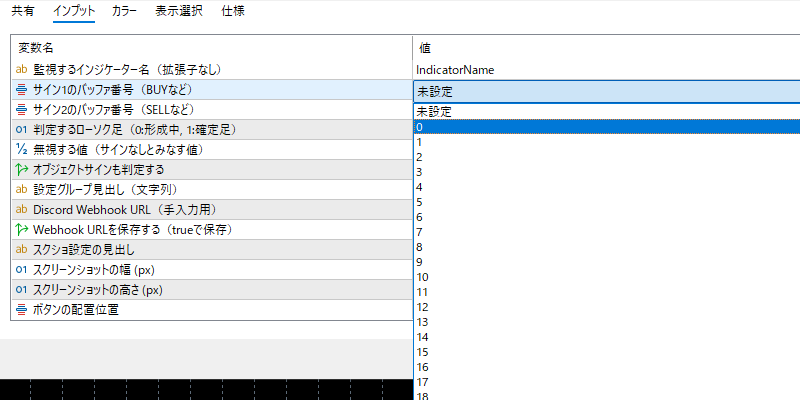Click the 'ab' icon beside Discord Webhook URL
800x400 pixels.
click(x=22, y=210)
